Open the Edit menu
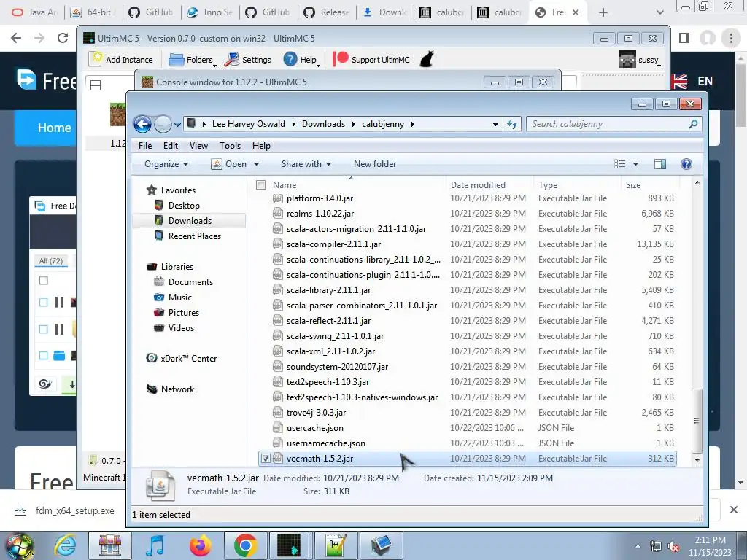Viewport: 747px width, 560px height. pyautogui.click(x=170, y=146)
